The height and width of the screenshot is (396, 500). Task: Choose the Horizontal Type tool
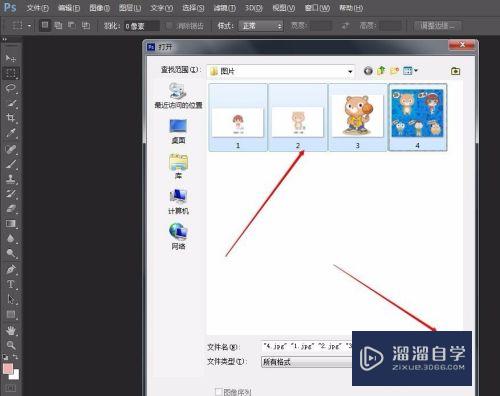point(11,284)
